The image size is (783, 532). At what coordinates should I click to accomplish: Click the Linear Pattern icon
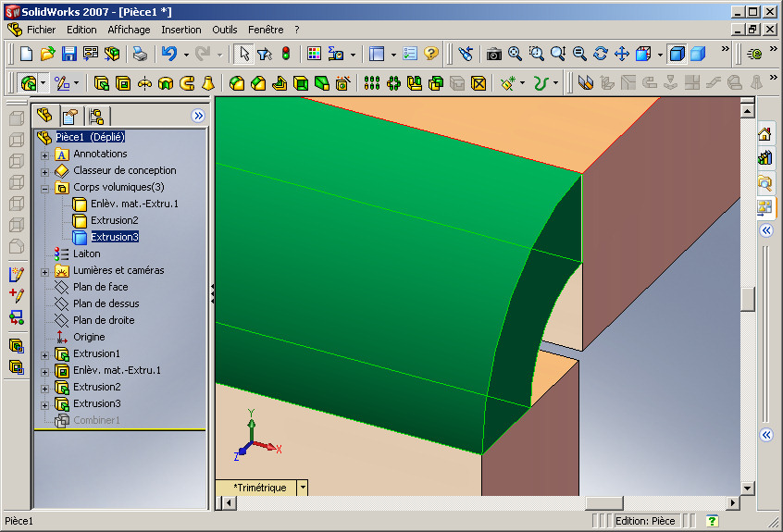tap(372, 83)
